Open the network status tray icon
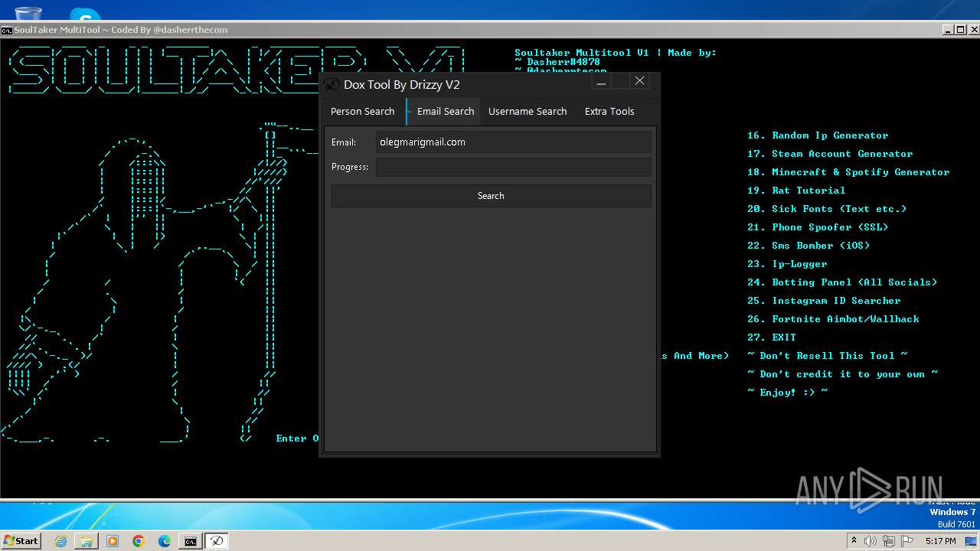The width and height of the screenshot is (980, 551). click(889, 541)
